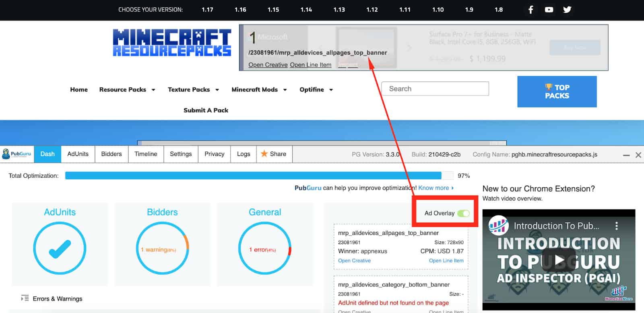Screen dimensions: 644x313
Task: Click the mrp_alldevices_allpages_top_banner card title
Action: coord(388,233)
